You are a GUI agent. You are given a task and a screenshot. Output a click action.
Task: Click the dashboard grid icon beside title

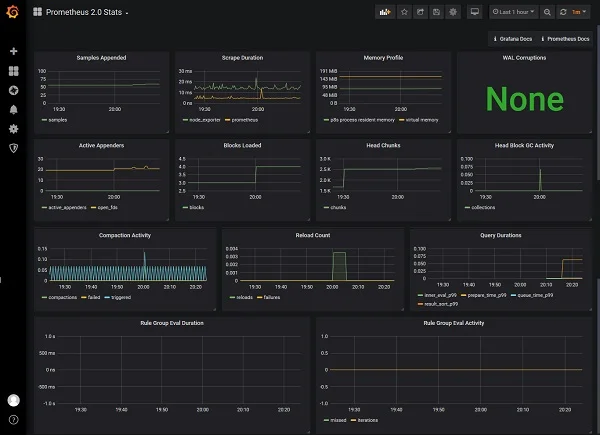coord(38,12)
